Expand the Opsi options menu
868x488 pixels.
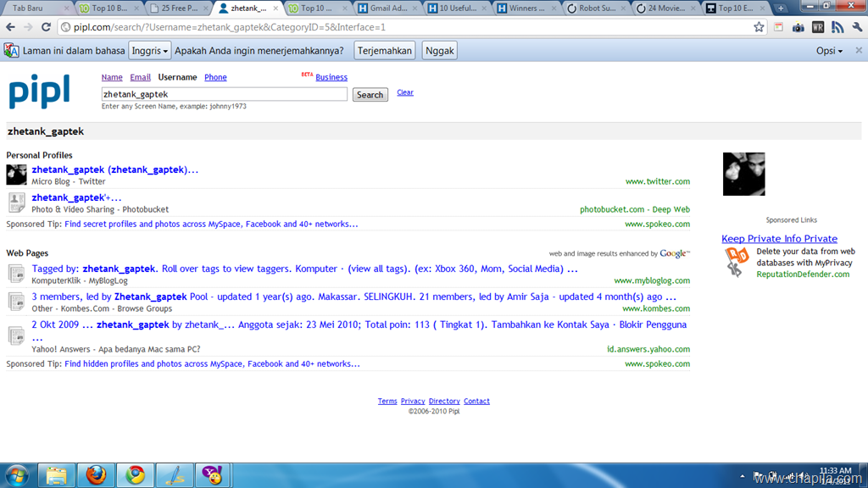(x=829, y=50)
